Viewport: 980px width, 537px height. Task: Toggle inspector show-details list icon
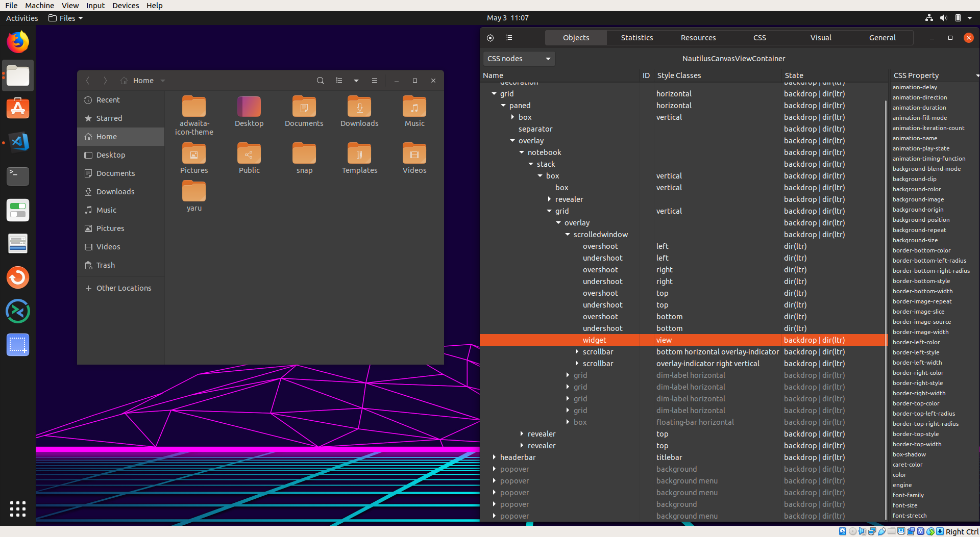[x=509, y=38]
